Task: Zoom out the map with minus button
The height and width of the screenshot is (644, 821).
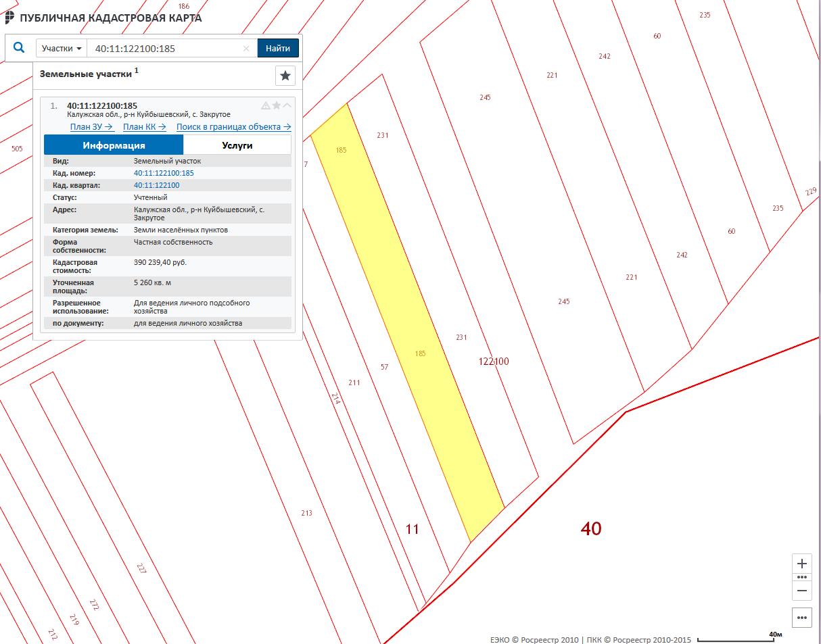Action: point(802,591)
